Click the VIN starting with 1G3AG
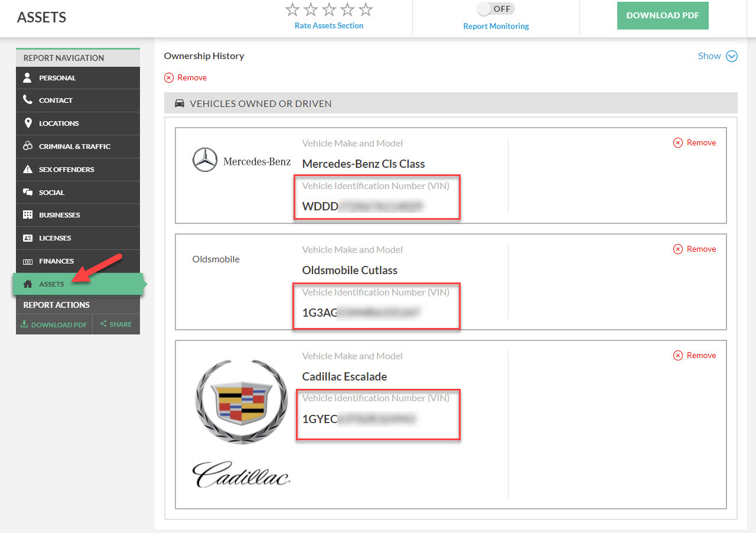The image size is (756, 533). coord(361,313)
